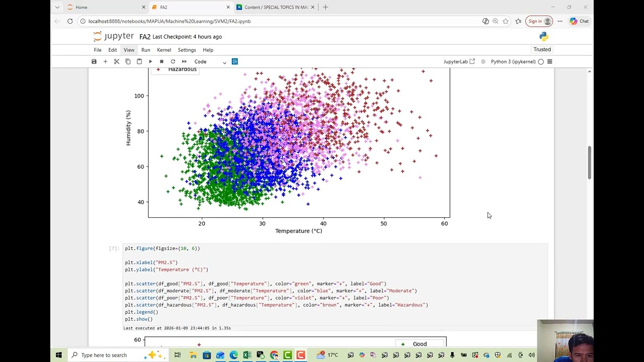Click the Temperature (°C) axis label
The width and height of the screenshot is (644, 362).
(298, 231)
